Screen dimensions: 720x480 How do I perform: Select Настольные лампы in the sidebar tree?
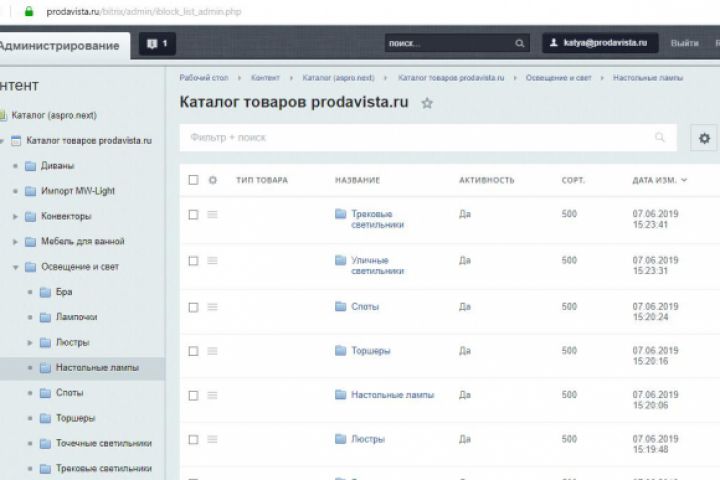(97, 368)
